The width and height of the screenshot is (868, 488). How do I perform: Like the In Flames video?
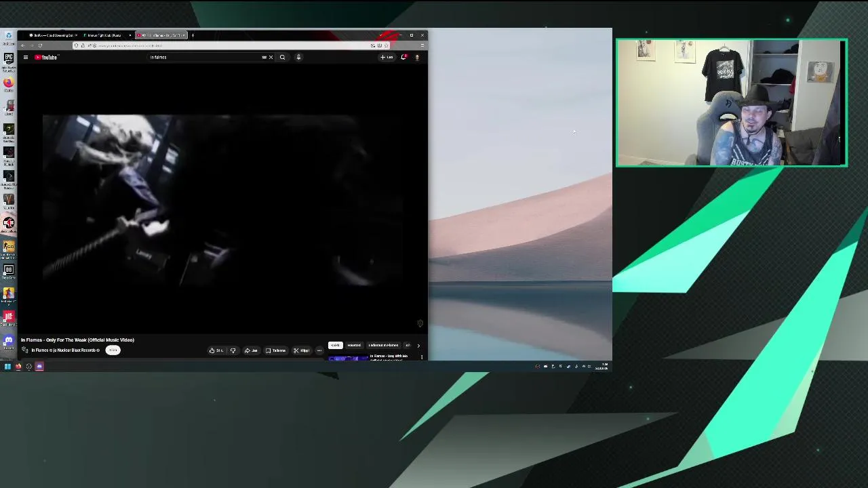216,350
